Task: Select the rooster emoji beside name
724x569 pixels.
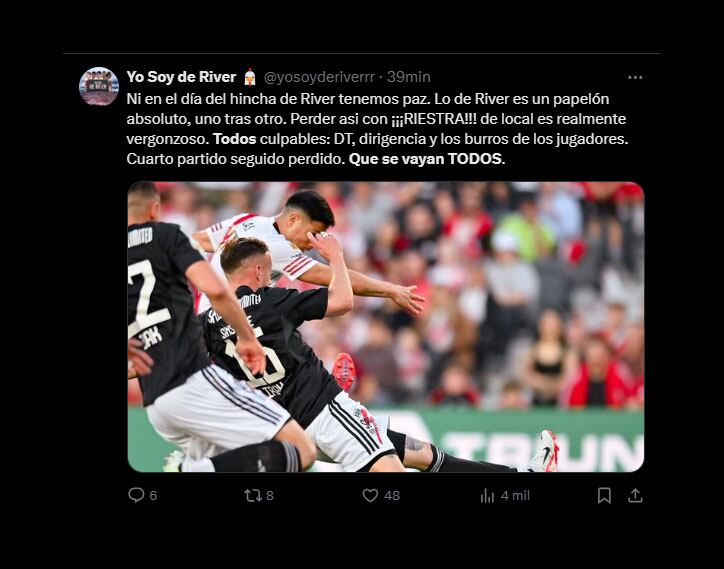Action: coord(250,77)
